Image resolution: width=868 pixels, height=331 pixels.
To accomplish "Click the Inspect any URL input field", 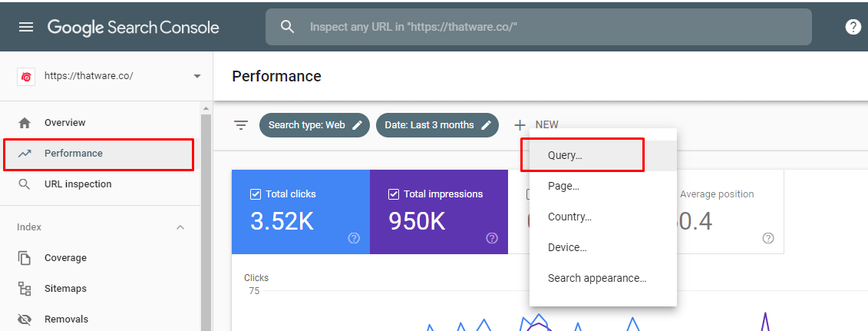I will click(x=539, y=27).
